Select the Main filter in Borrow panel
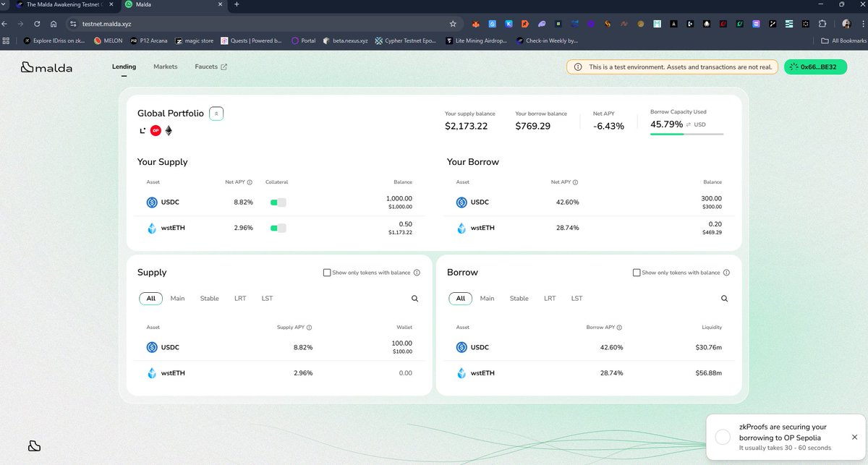 pos(487,299)
